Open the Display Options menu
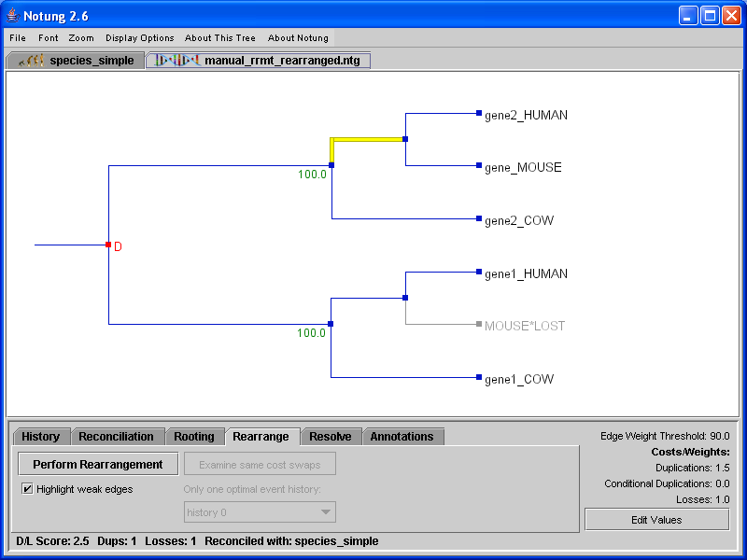This screenshot has width=747, height=560. coord(139,38)
